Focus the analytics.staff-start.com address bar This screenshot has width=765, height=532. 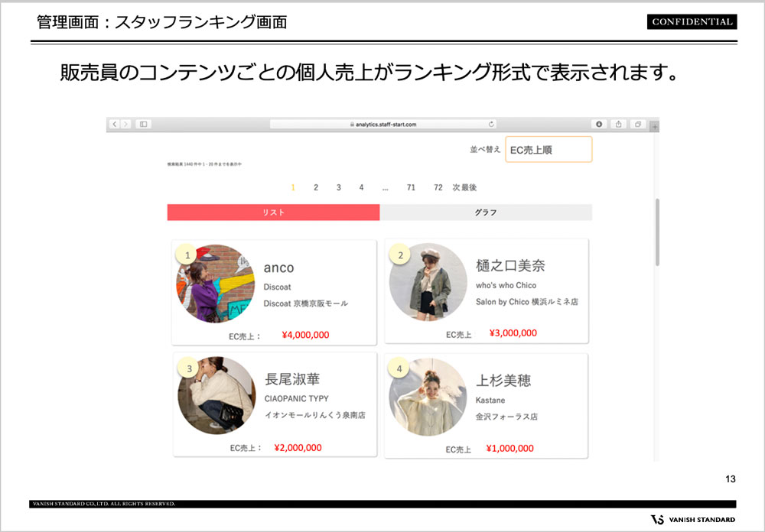click(383, 125)
